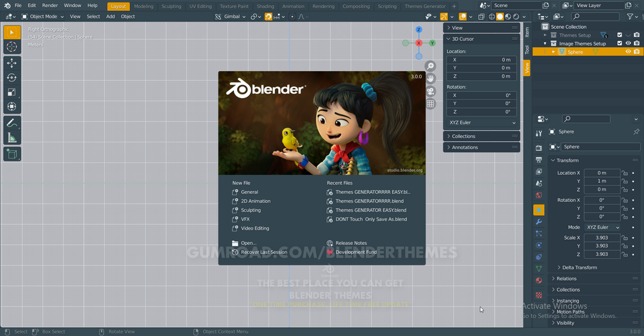Expand the Themes Setup collection
The height and width of the screenshot is (336, 644).
(545, 35)
